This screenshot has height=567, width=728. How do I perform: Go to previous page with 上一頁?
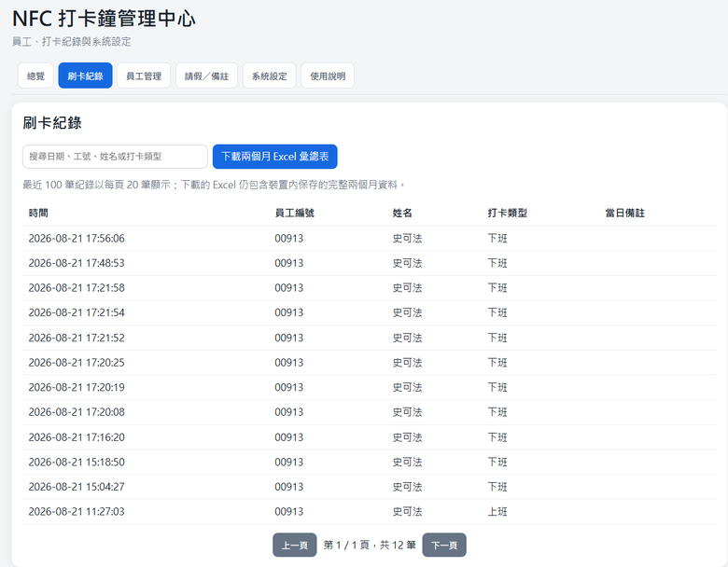[294, 545]
